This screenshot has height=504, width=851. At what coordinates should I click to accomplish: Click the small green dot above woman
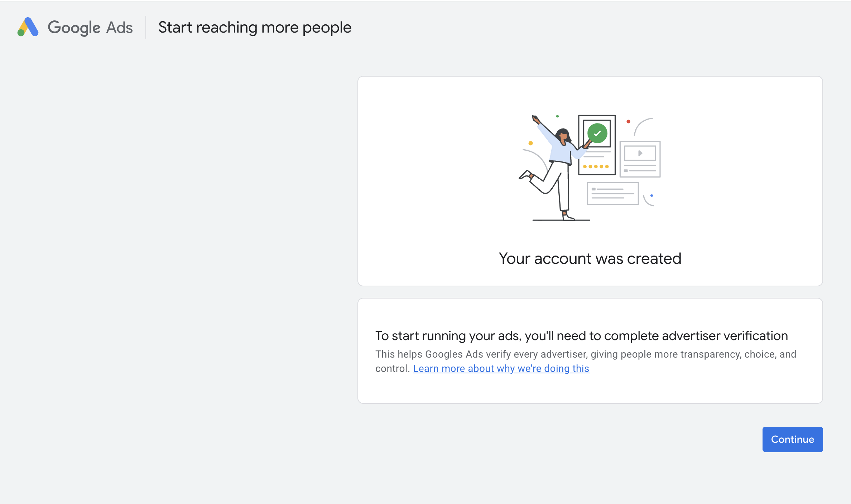(557, 116)
